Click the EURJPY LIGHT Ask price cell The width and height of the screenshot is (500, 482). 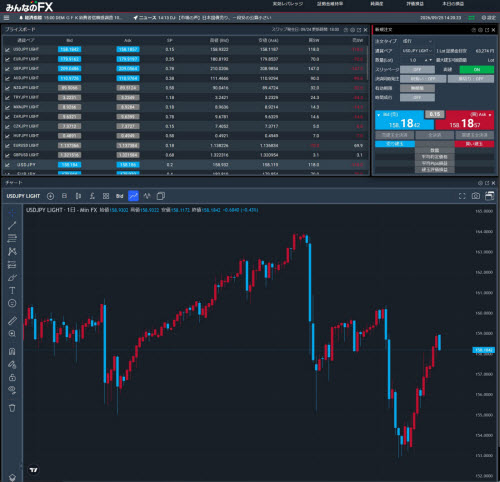128,59
